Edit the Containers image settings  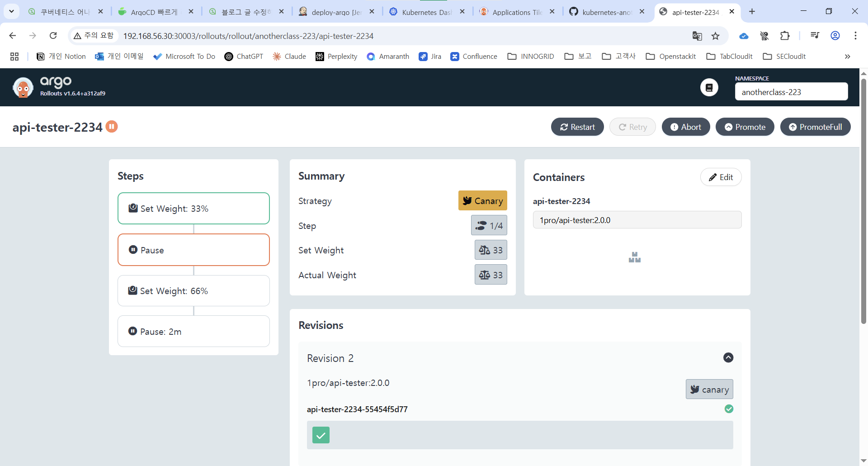(x=721, y=177)
